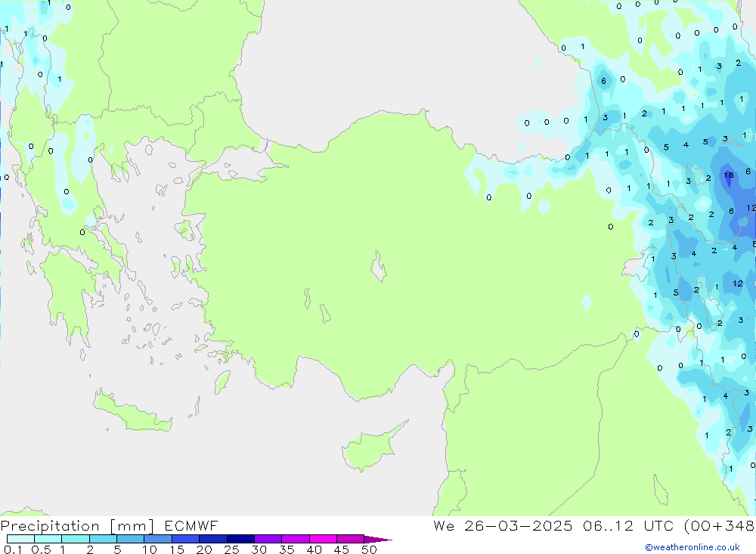The image size is (756, 554).
Task: Select the 35–40 mm legend color box
Action: (295, 539)
